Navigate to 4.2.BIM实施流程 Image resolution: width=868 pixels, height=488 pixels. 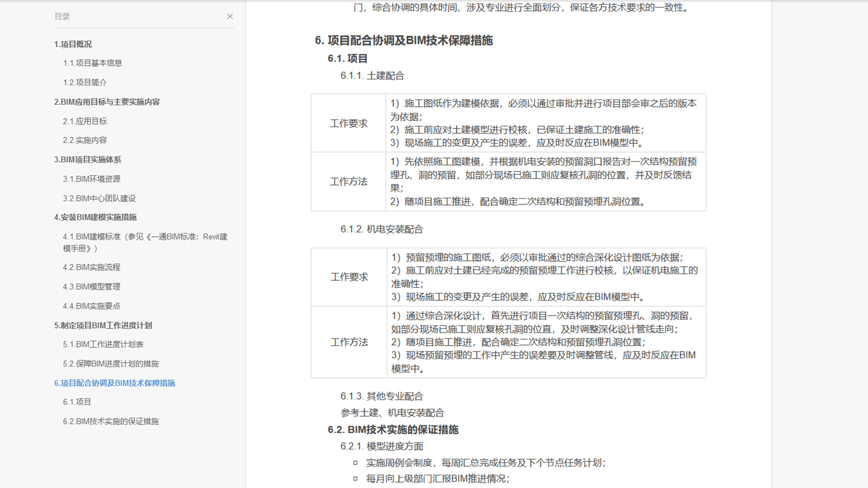[92, 267]
